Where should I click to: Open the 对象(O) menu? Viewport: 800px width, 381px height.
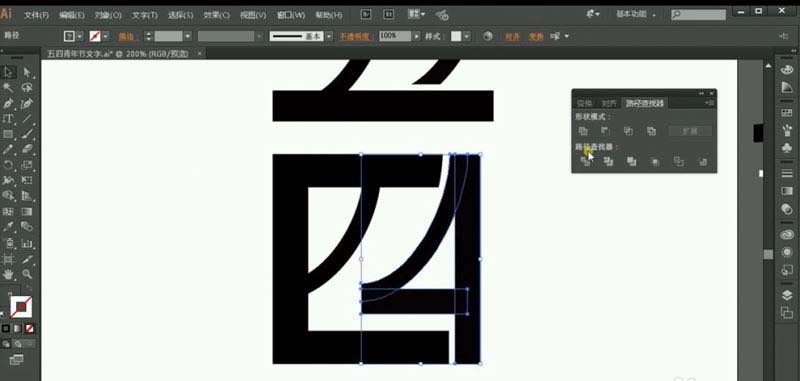click(108, 15)
